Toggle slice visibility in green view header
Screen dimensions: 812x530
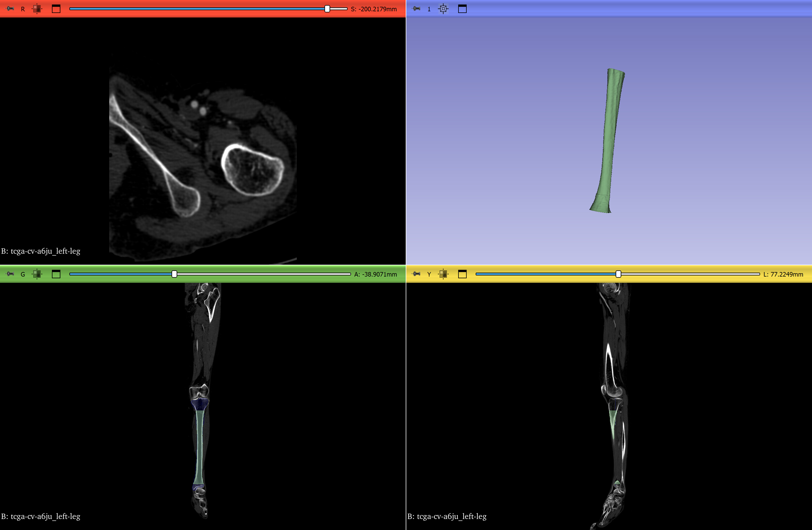coord(37,274)
